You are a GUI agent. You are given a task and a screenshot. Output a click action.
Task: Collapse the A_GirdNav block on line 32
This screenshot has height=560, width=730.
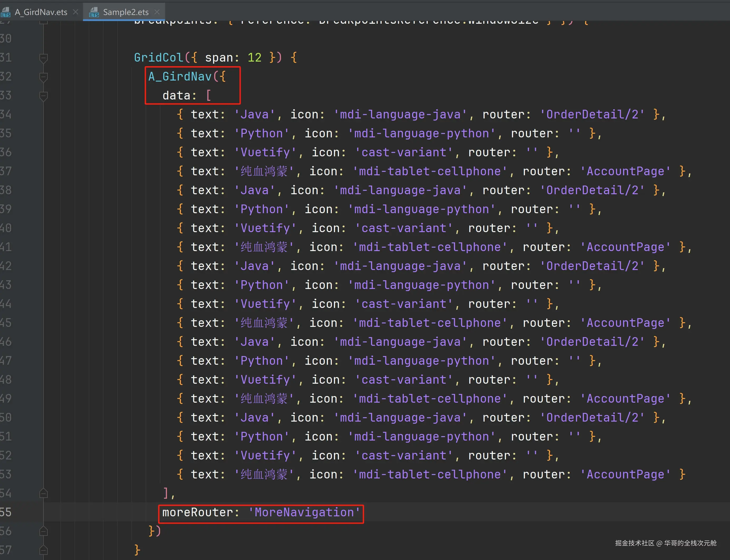(43, 77)
